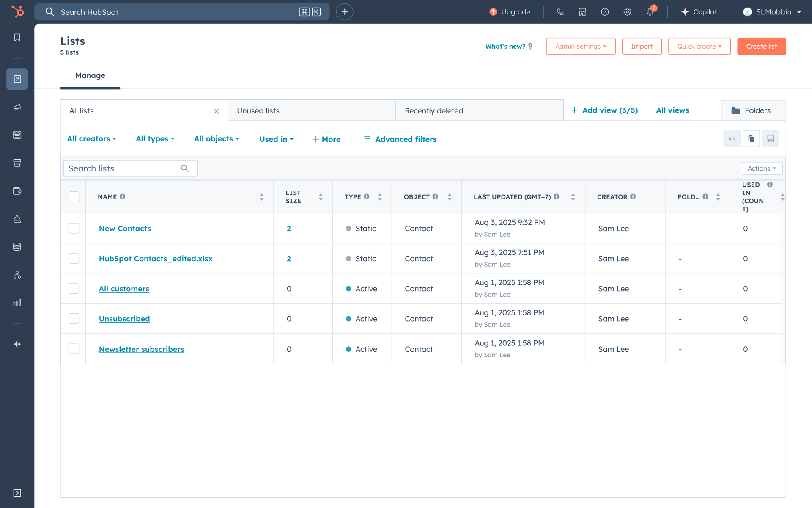Click the More filters button
Screen dimensions: 812x508
coord(326,139)
